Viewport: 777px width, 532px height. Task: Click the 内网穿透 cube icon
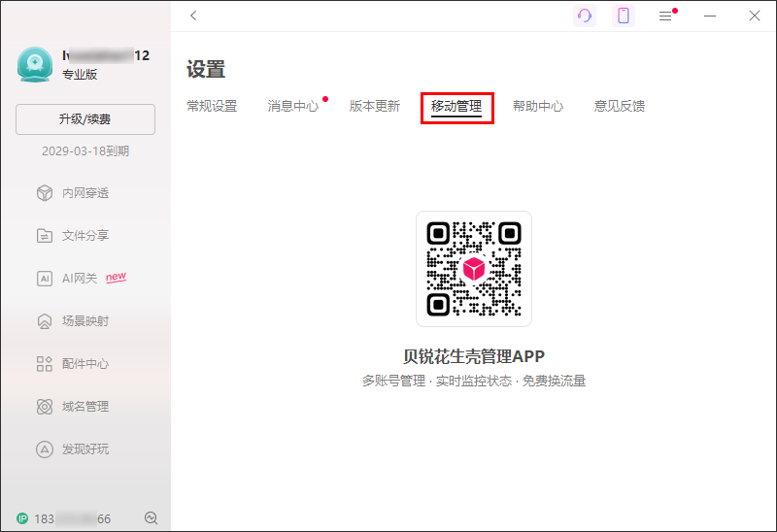click(x=45, y=193)
